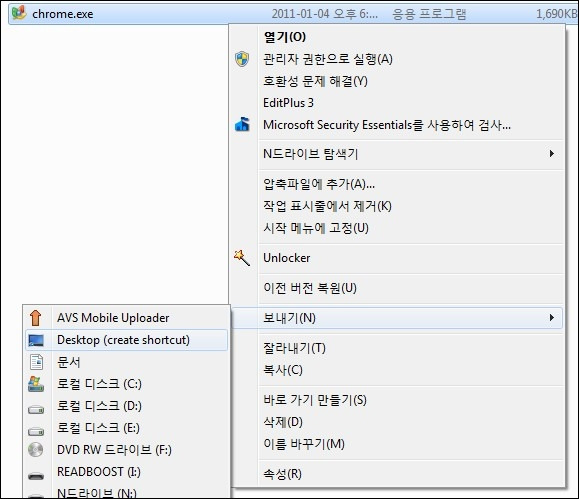Expand the 보내기(N) submenu arrow

(x=552, y=318)
